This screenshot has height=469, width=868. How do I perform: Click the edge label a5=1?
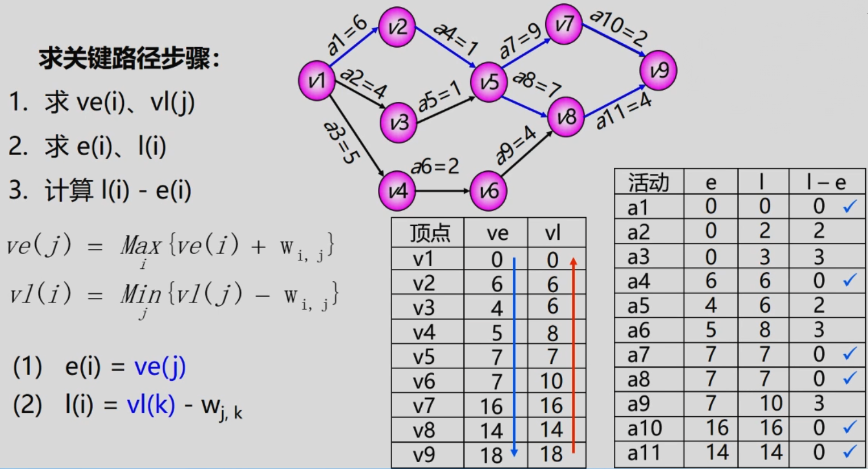(x=439, y=97)
